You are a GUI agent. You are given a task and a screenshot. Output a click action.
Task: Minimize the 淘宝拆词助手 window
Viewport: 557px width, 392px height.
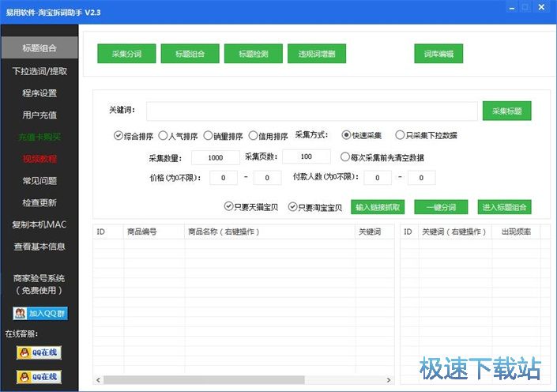[x=512, y=7]
